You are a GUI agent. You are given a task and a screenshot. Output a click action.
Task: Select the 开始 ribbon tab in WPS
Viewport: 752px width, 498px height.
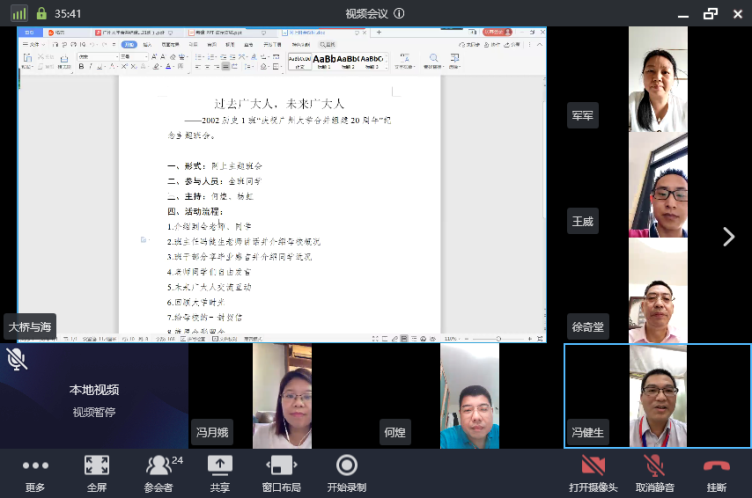(129, 45)
